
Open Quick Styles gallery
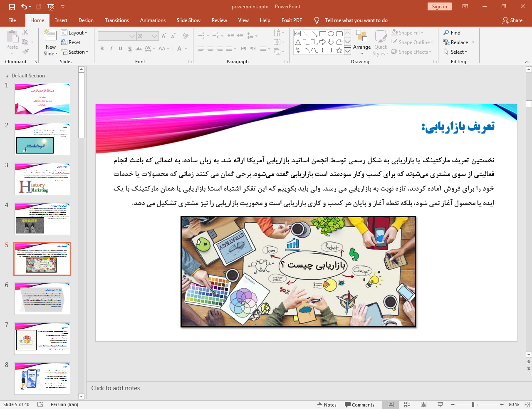(381, 42)
